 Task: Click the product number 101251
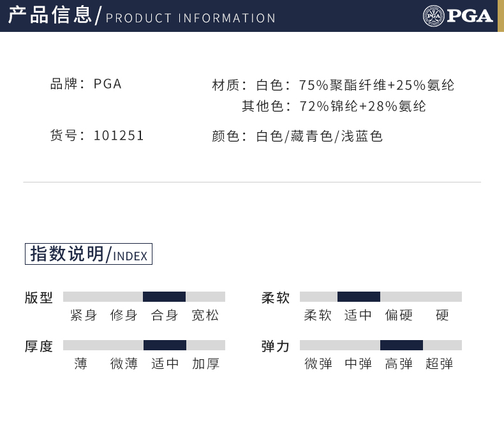click(119, 135)
